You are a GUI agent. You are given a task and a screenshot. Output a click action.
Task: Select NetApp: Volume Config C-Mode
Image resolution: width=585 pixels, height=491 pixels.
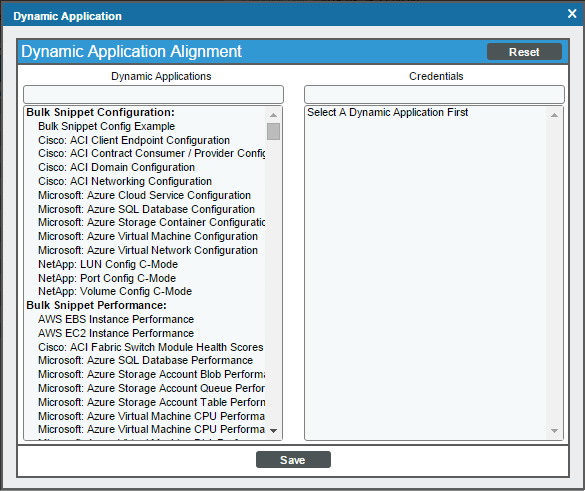click(115, 291)
